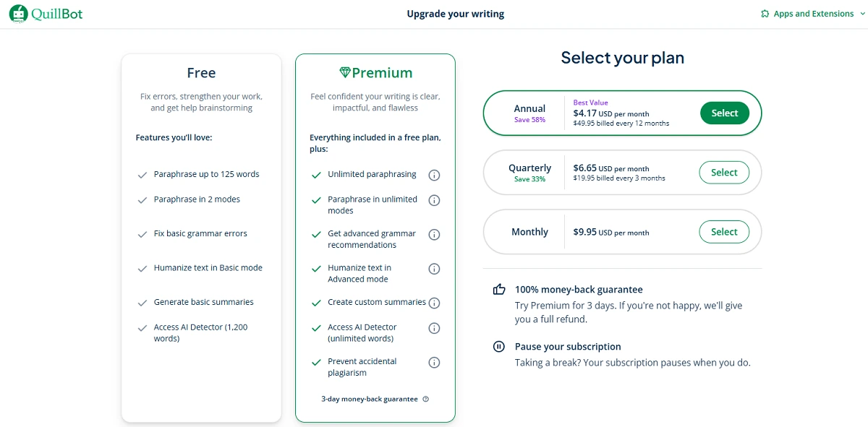Image resolution: width=868 pixels, height=427 pixels.
Task: Choose the Monthly plan option
Action: coord(622,232)
